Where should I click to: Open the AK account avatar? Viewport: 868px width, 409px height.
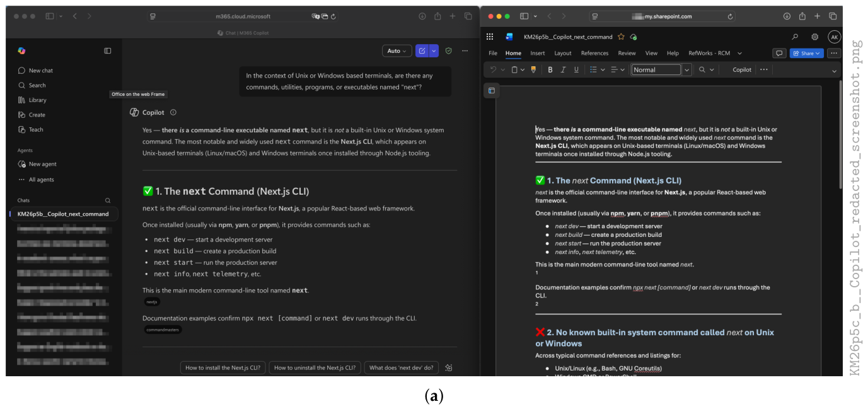coord(834,37)
